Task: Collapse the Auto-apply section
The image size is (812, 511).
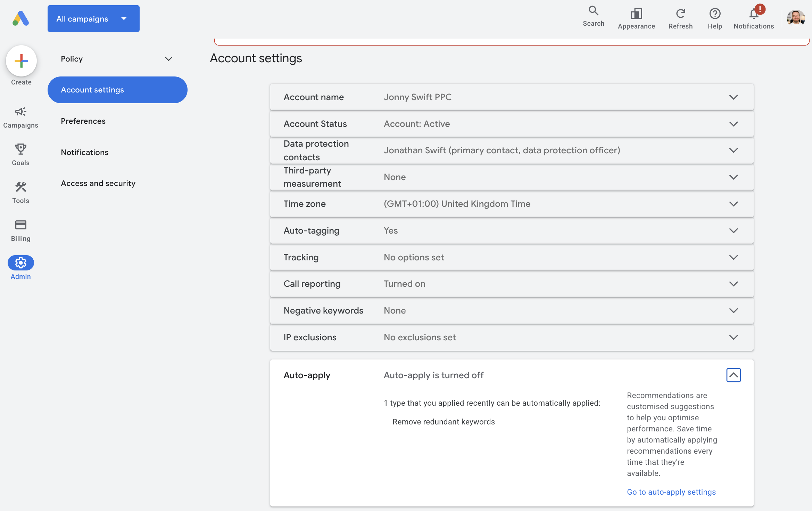Action: (734, 375)
